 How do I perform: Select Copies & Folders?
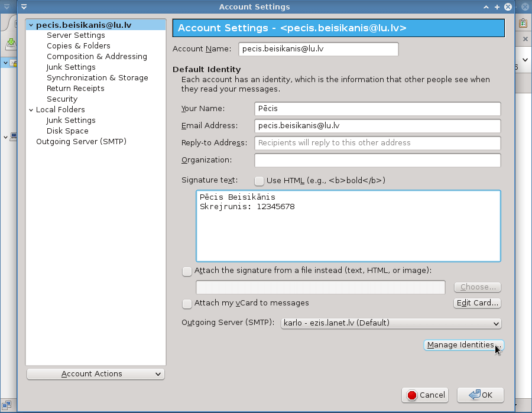79,45
